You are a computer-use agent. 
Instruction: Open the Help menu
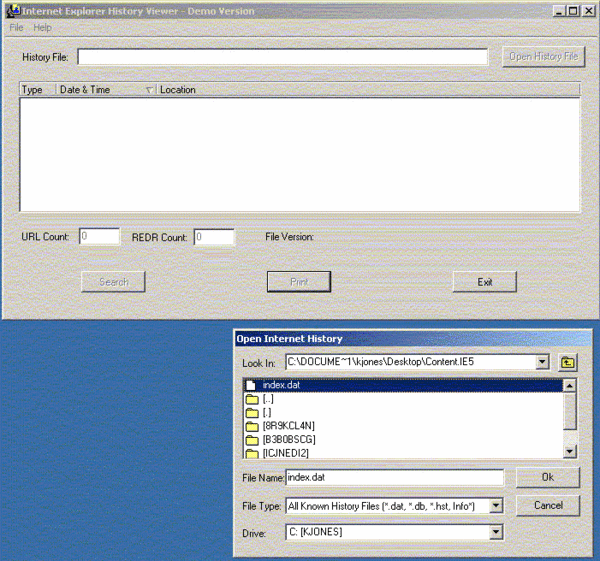tap(42, 27)
